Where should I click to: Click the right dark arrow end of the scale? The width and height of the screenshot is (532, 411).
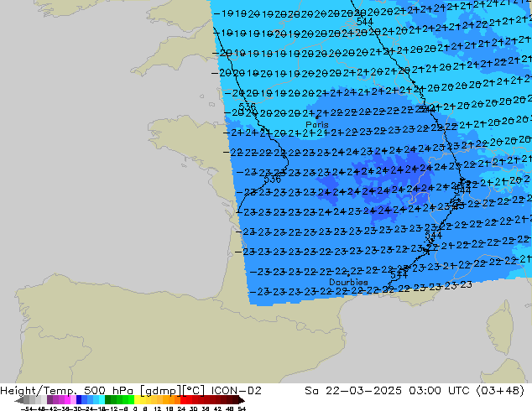(242, 400)
